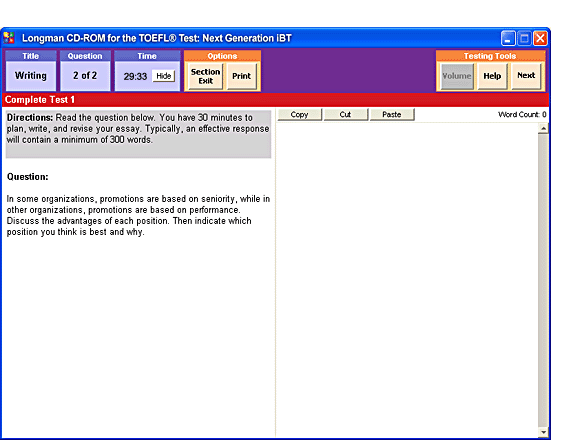Paste text into the essay
The height and width of the screenshot is (440, 578).
tap(391, 115)
